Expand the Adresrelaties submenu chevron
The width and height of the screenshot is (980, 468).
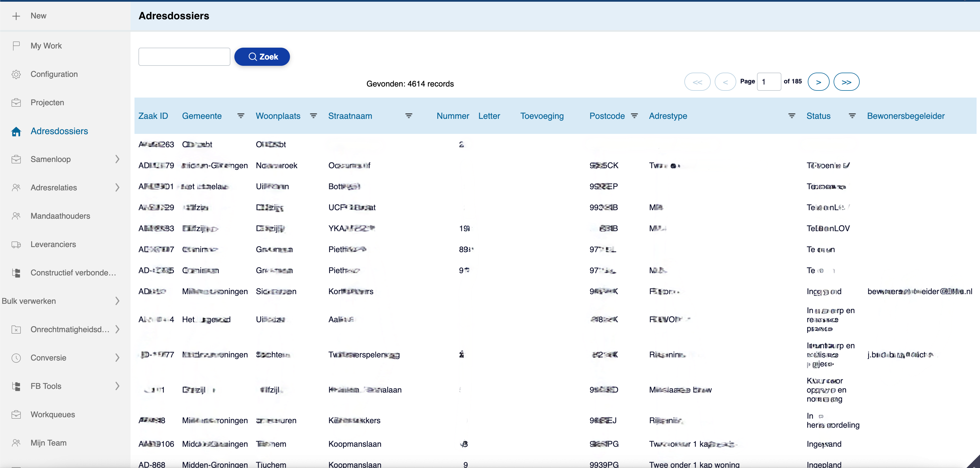click(x=117, y=188)
